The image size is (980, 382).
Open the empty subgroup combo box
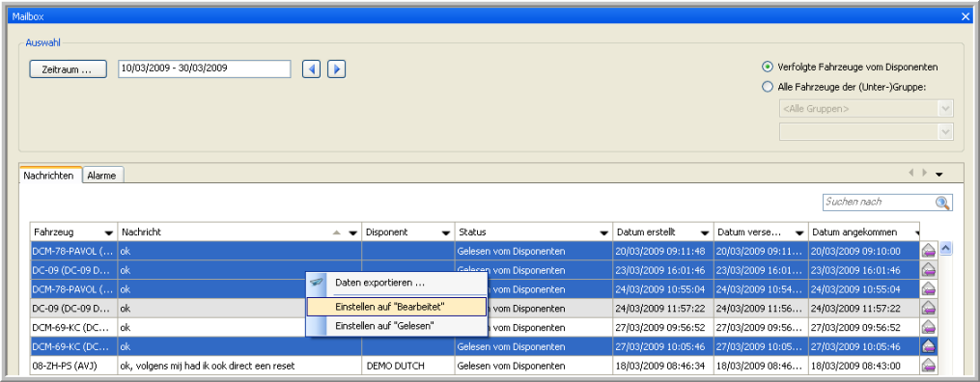(x=866, y=132)
